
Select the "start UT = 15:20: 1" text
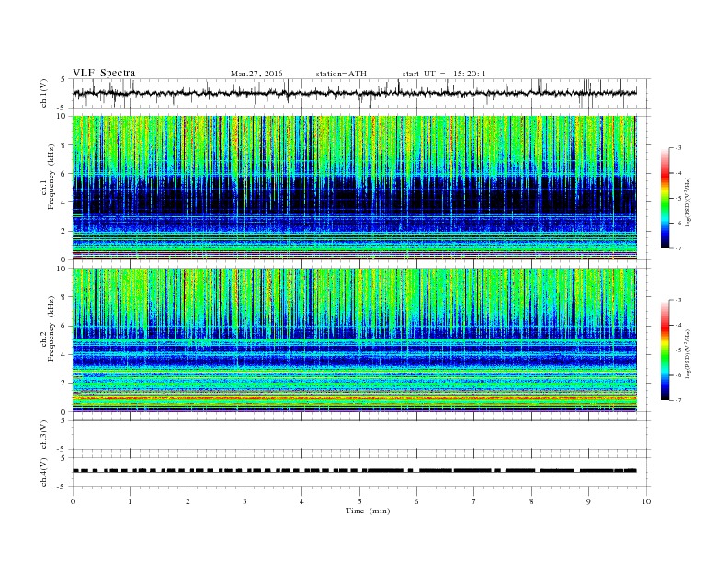(444, 74)
